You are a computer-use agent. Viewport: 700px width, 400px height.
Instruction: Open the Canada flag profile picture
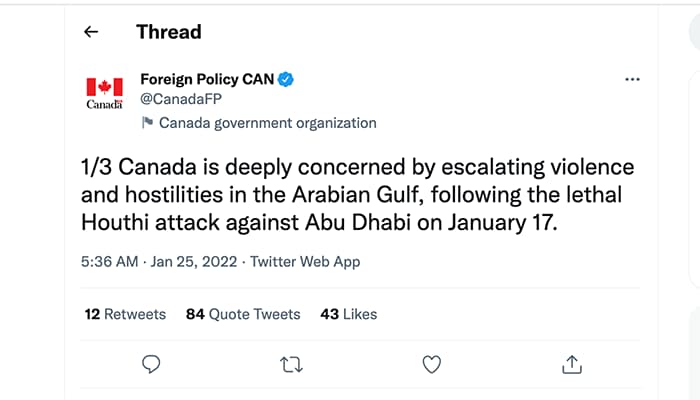pyautogui.click(x=104, y=92)
